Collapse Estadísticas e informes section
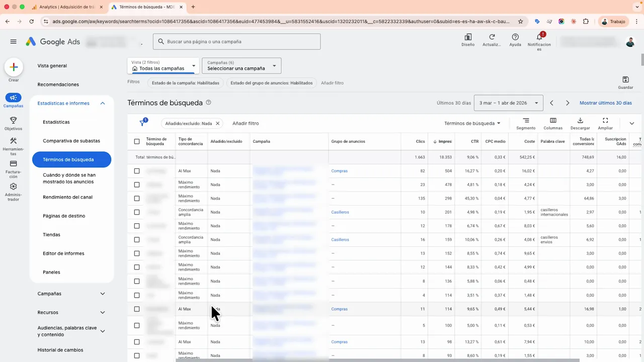Screen dimensions: 644x362 (x=103, y=104)
